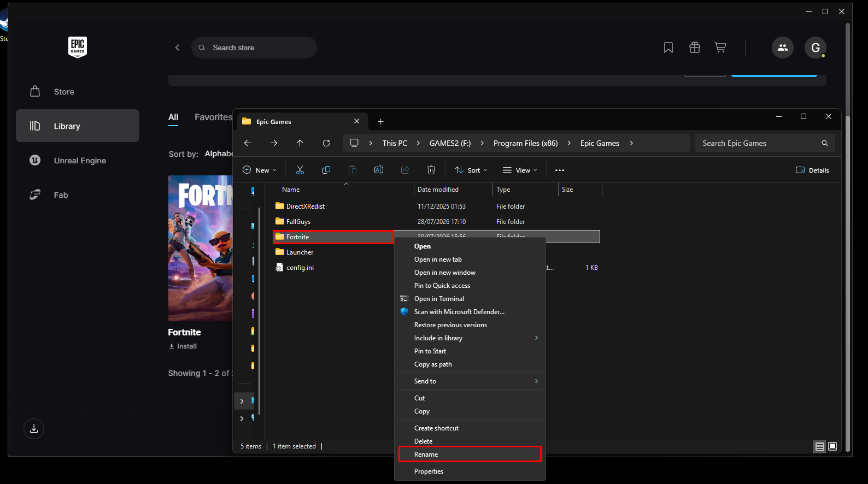This screenshot has width=868, height=484.
Task: Select Copy as path
Action: [x=470, y=364]
